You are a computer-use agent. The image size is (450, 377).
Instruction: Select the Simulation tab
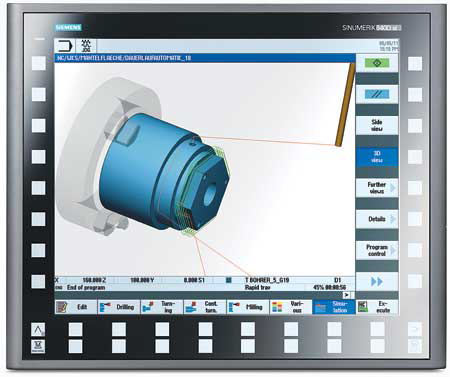(x=334, y=307)
